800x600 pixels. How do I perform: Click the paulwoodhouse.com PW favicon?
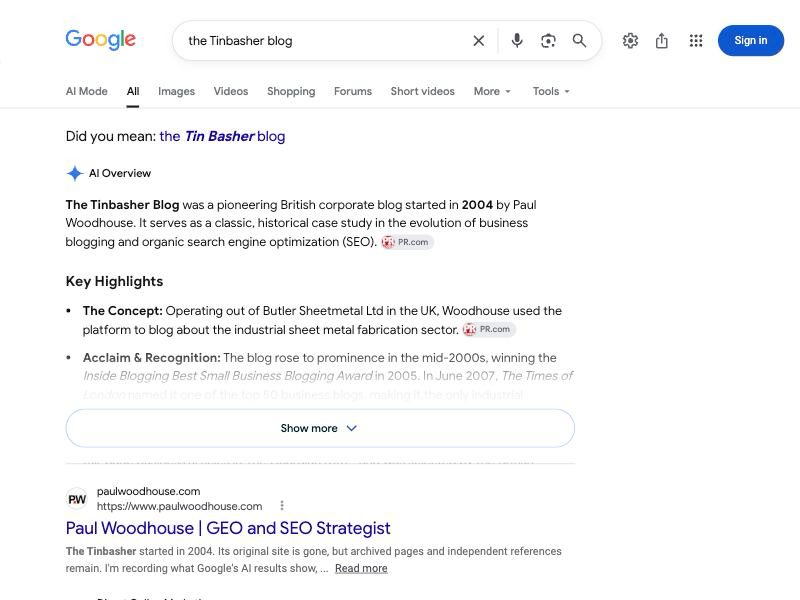[x=77, y=499]
